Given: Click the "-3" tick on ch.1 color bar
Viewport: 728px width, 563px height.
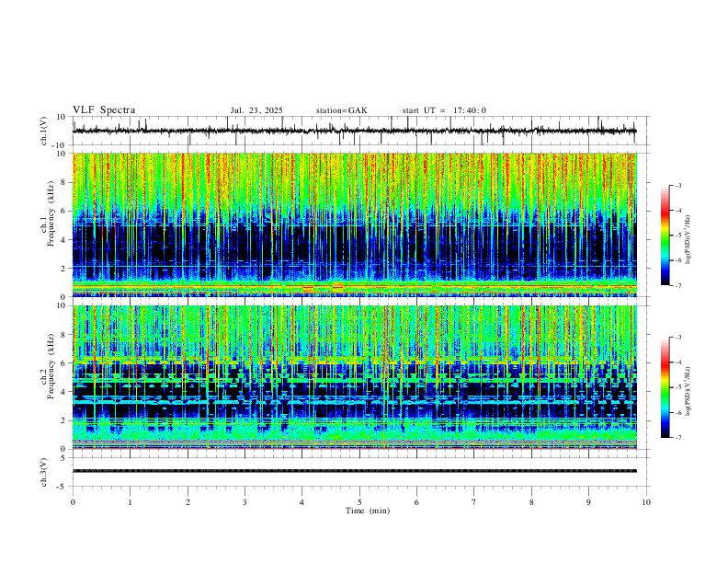Looking at the screenshot, I should [x=677, y=185].
